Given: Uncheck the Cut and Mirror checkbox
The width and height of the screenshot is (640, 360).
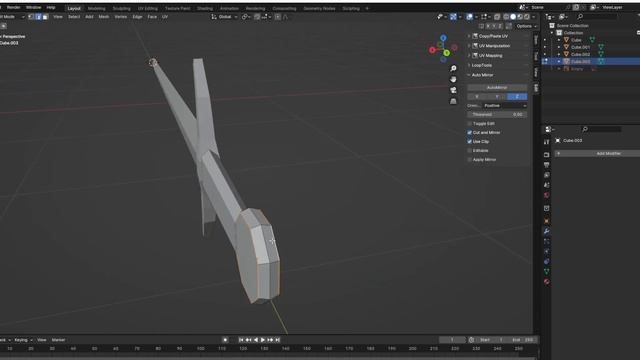Looking at the screenshot, I should tap(469, 133).
